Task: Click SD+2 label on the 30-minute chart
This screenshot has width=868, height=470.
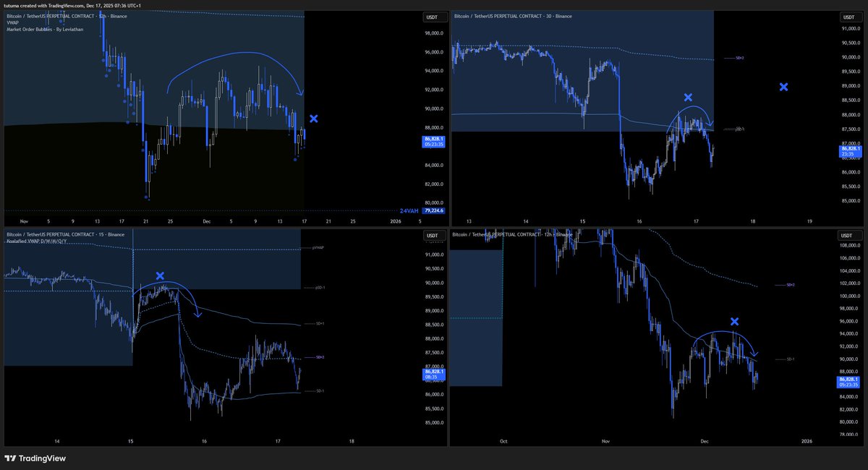Action: pyautogui.click(x=739, y=58)
